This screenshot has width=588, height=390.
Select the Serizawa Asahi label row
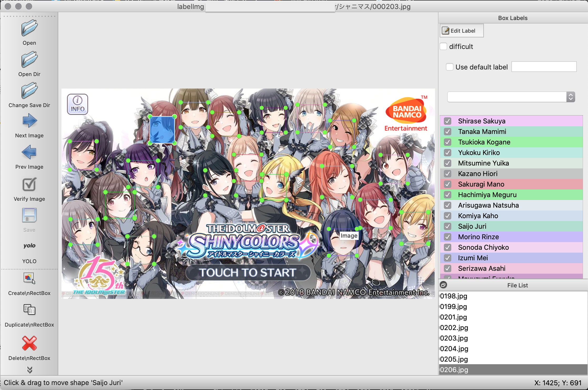click(x=511, y=268)
